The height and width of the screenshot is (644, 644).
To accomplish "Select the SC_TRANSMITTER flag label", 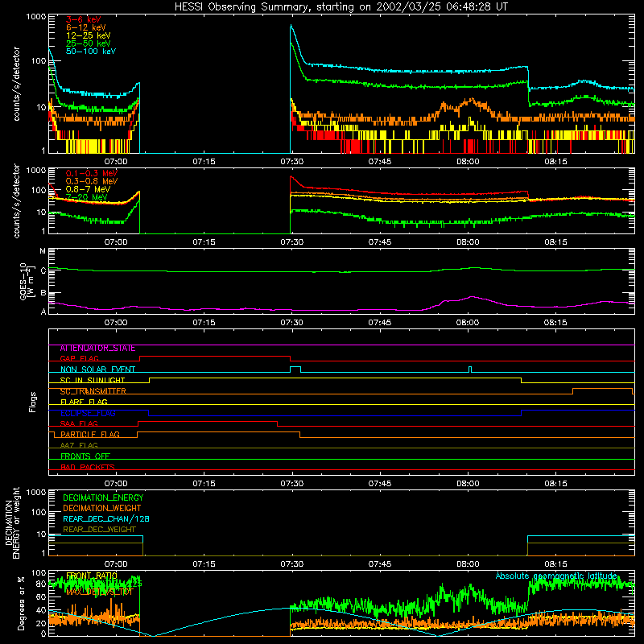I will 93,391.
